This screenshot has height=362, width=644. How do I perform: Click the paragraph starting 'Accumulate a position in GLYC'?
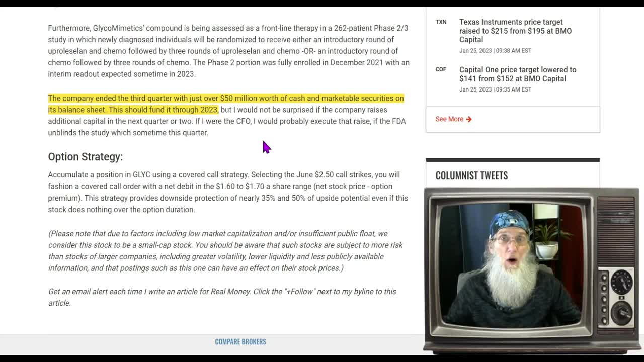(228, 192)
